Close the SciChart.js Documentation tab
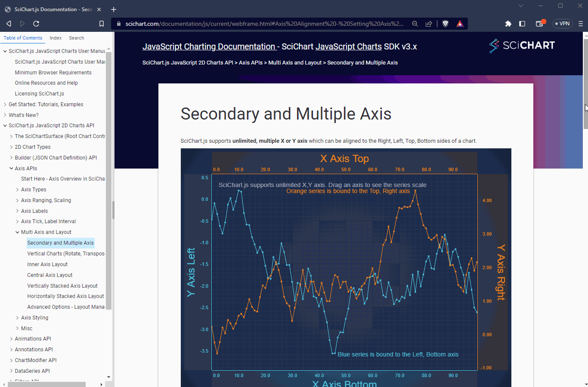Viewport: 588px width, 387px height. coord(99,9)
